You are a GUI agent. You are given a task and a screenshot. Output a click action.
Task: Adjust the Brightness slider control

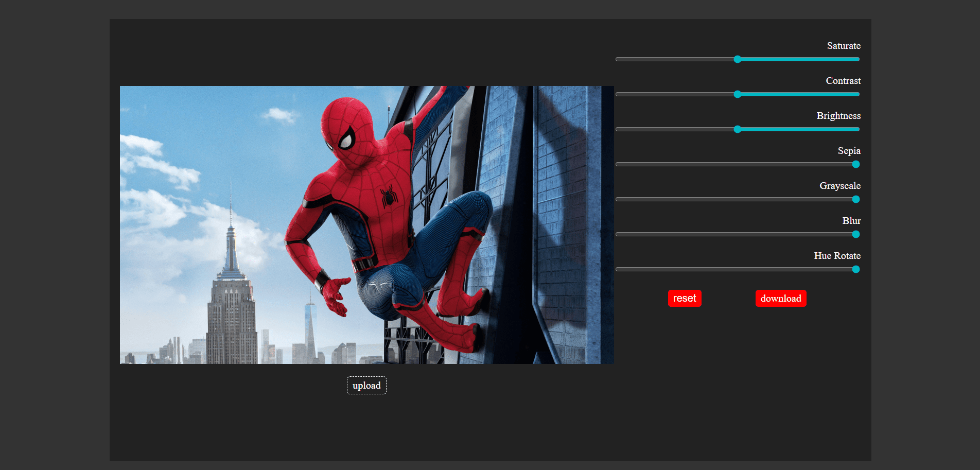pyautogui.click(x=737, y=129)
